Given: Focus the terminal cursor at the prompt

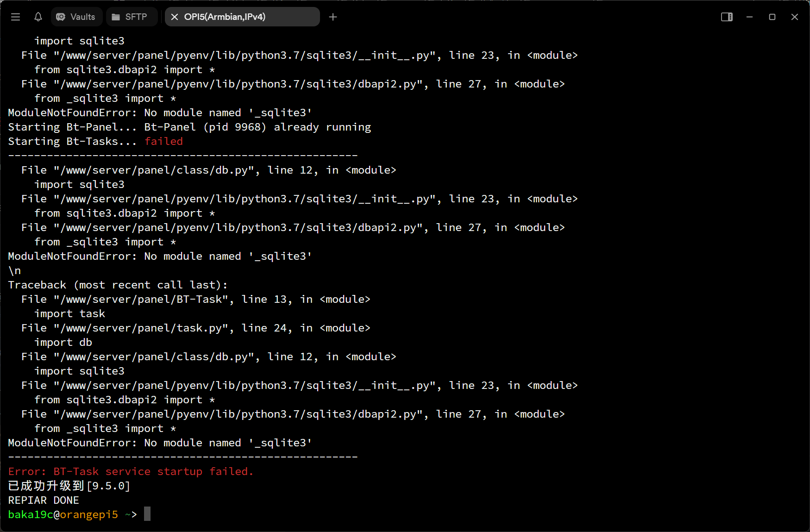Looking at the screenshot, I should click(x=147, y=514).
